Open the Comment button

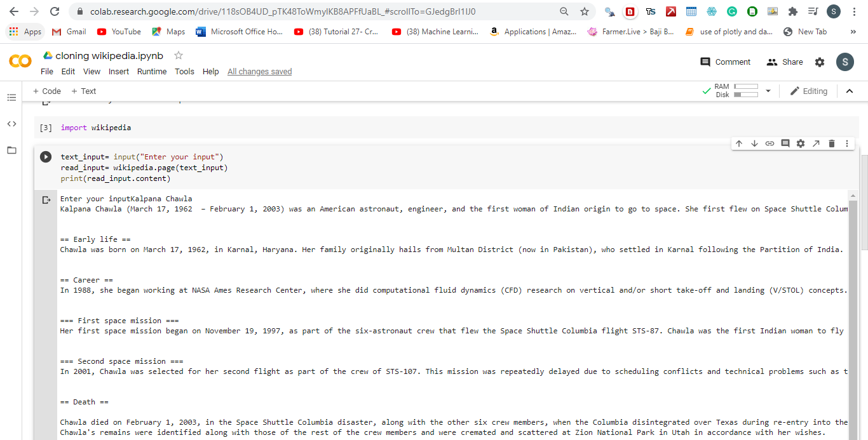pyautogui.click(x=725, y=62)
